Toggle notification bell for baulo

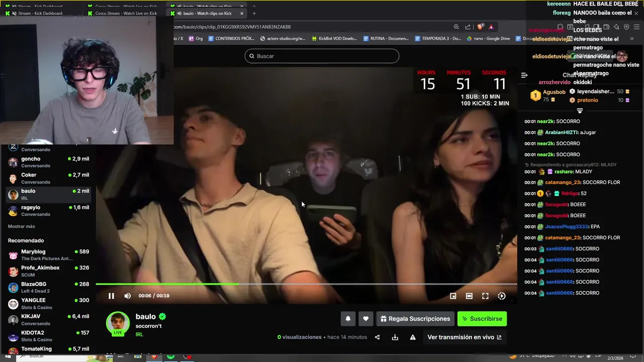(348, 319)
